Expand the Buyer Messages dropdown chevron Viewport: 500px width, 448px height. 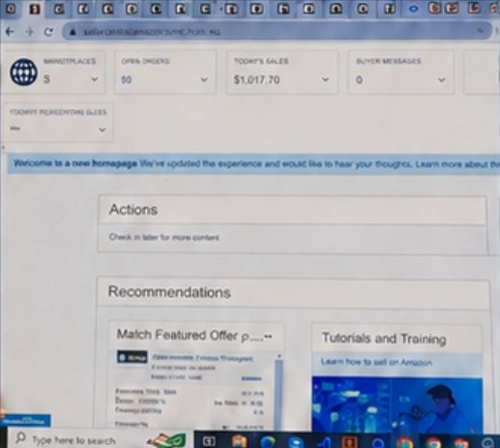pyautogui.click(x=441, y=79)
